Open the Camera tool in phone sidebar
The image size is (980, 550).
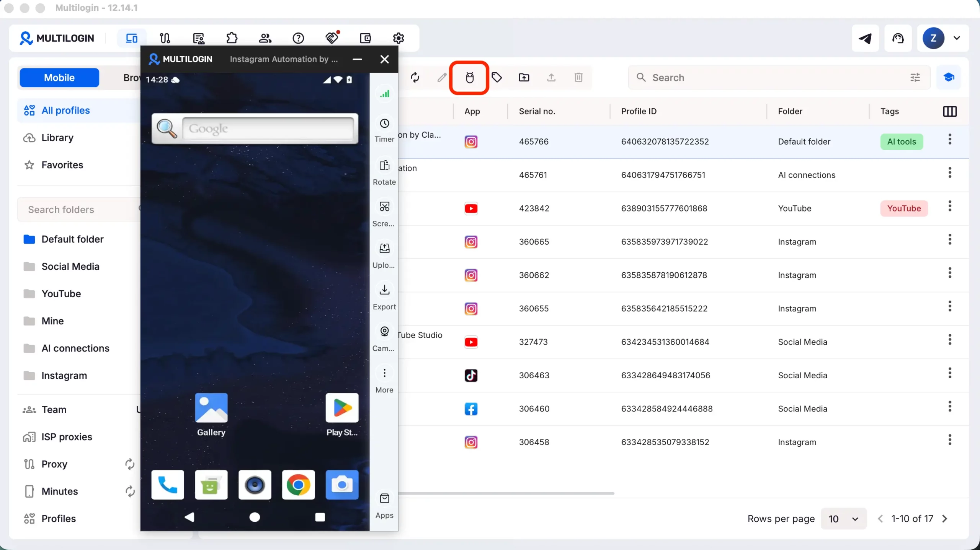[x=384, y=339]
